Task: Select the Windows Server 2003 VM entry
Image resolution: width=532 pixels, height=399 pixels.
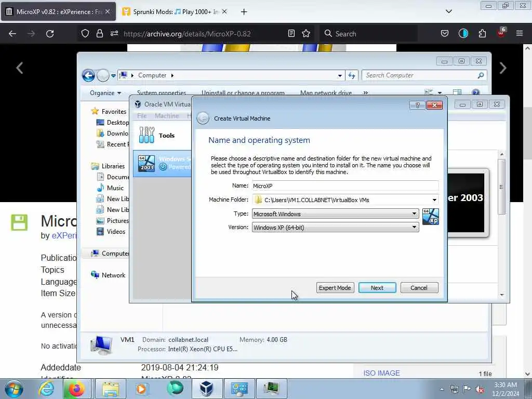Action: (162, 163)
